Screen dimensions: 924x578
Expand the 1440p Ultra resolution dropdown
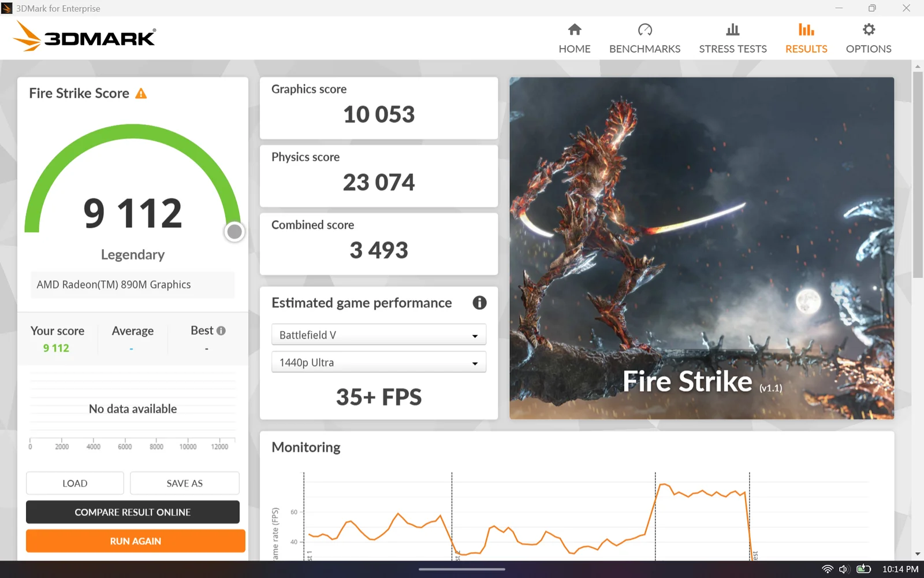tap(378, 362)
